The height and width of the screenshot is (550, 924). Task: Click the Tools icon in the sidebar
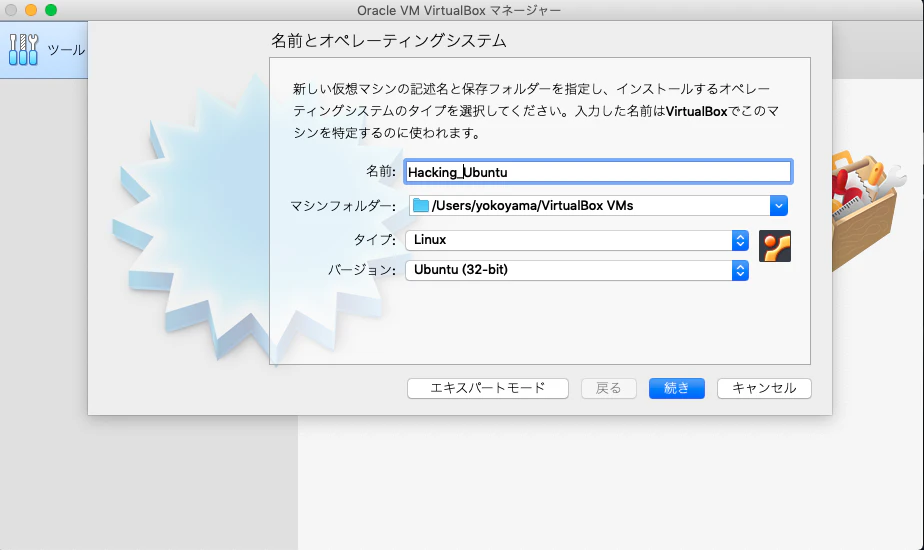pos(24,50)
